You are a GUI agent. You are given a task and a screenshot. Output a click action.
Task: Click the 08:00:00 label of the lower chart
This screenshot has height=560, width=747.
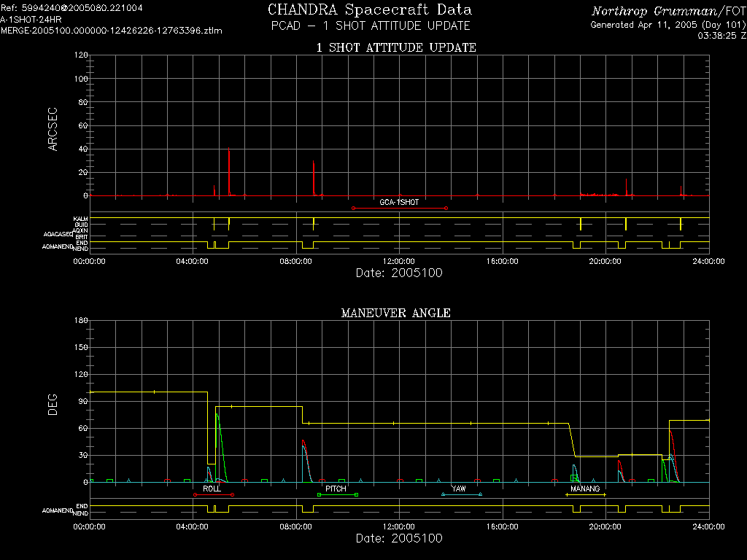[x=295, y=526]
